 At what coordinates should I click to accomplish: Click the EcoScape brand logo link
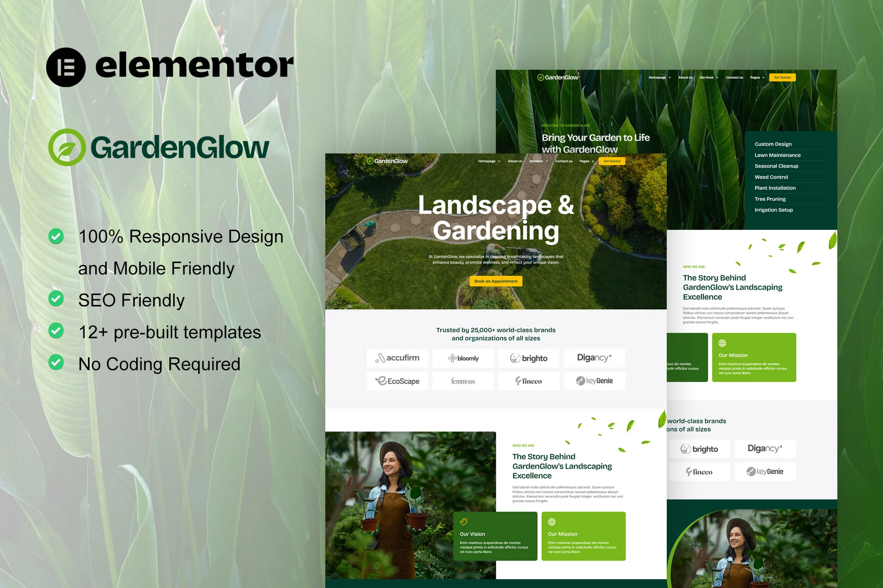[x=396, y=380]
